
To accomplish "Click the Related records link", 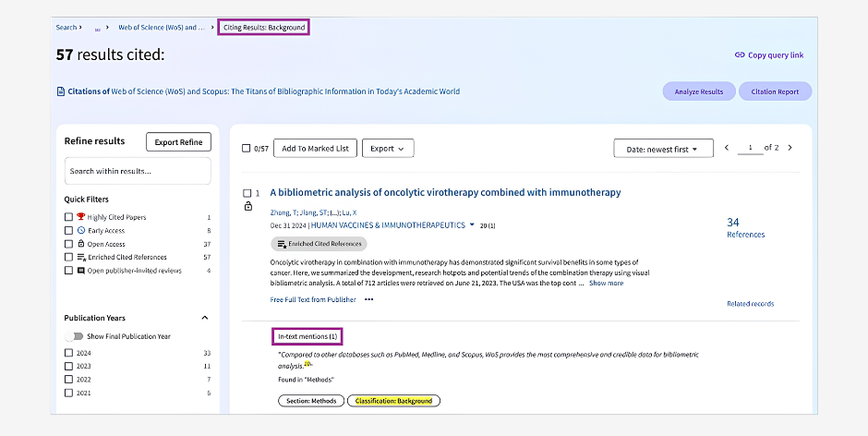I will (x=750, y=304).
